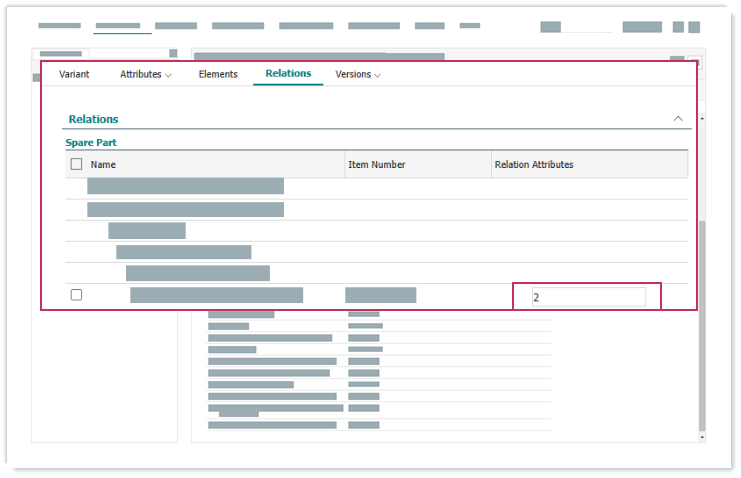Click the redacted item number in checkbox row
This screenshot has width=741, height=478.
click(x=380, y=295)
